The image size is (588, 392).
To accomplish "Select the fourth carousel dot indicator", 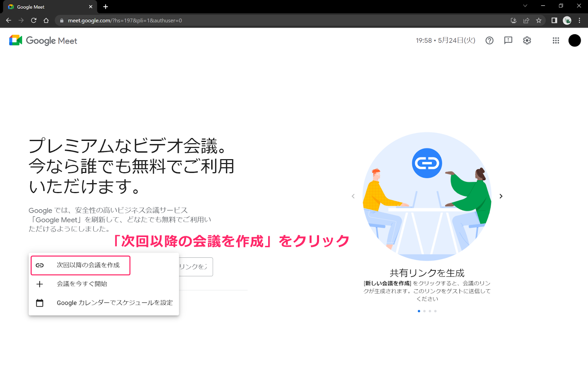I will (435, 311).
